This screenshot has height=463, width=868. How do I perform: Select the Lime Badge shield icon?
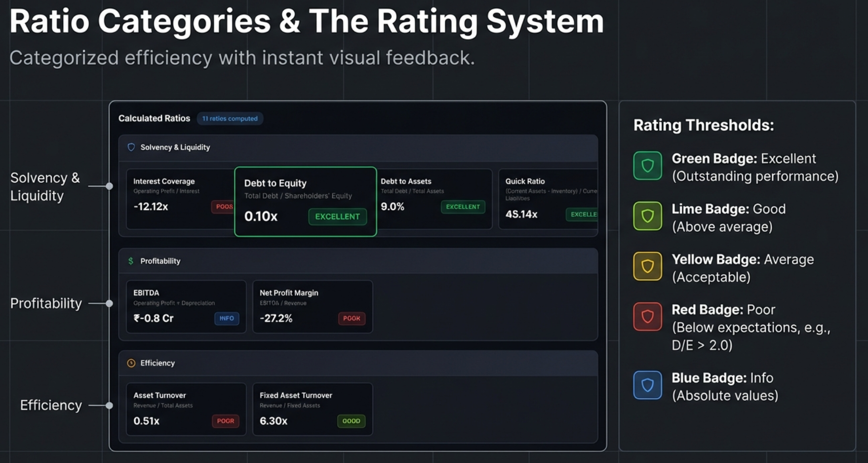[647, 216]
